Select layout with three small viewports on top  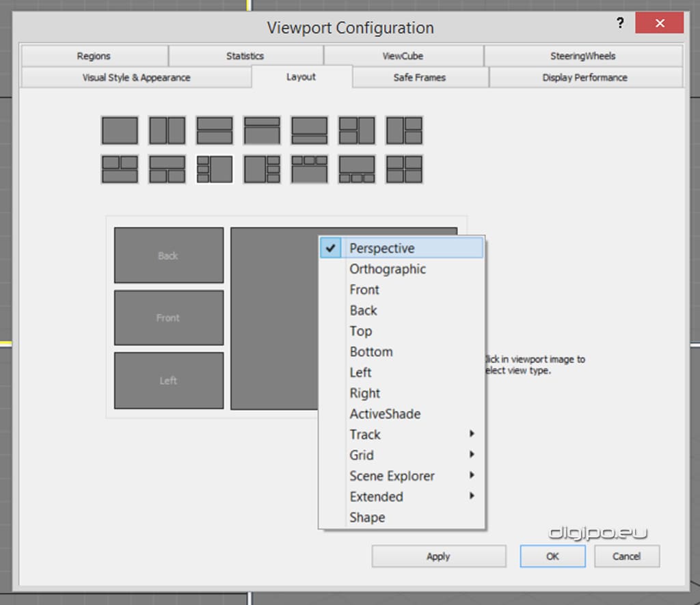(x=309, y=169)
